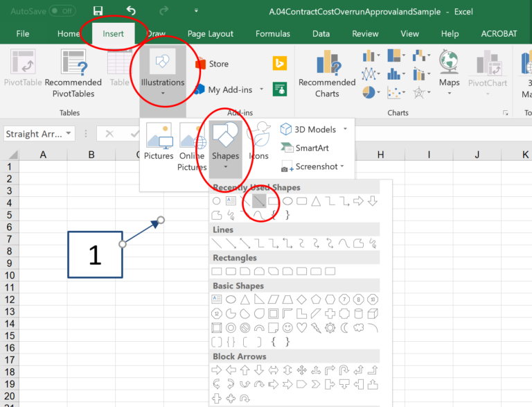Choose the heart shape in Basic Shapes
532x407 pixels.
point(301,327)
